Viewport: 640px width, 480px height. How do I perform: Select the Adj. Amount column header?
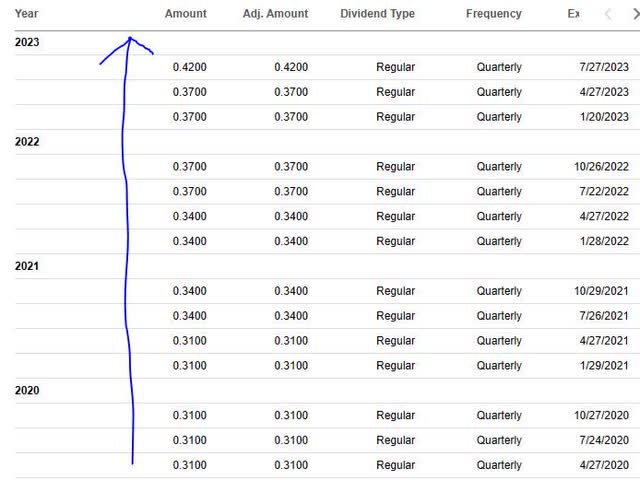(275, 14)
